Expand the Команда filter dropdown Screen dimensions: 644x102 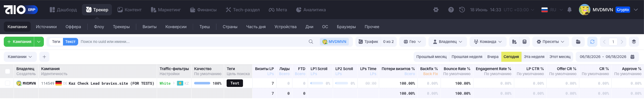point(488,42)
